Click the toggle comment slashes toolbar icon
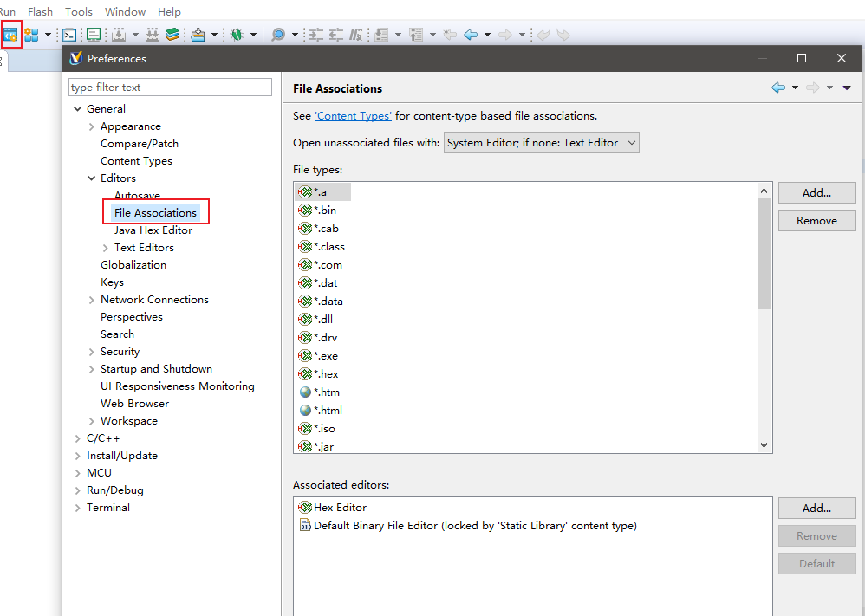 pyautogui.click(x=356, y=35)
